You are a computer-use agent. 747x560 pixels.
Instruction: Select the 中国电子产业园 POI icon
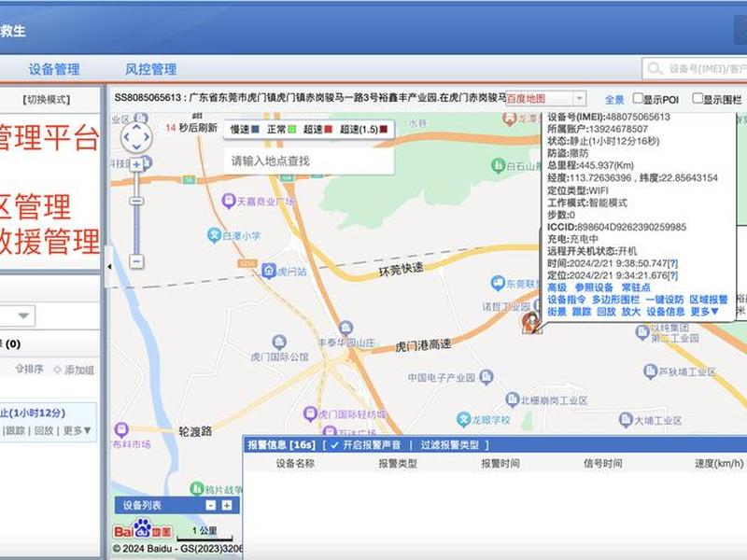486,377
